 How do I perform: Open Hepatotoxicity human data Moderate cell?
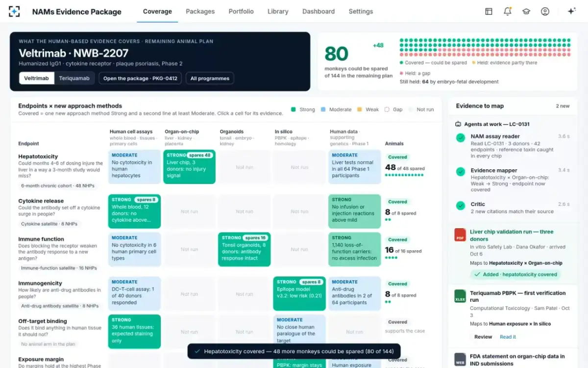pyautogui.click(x=355, y=167)
